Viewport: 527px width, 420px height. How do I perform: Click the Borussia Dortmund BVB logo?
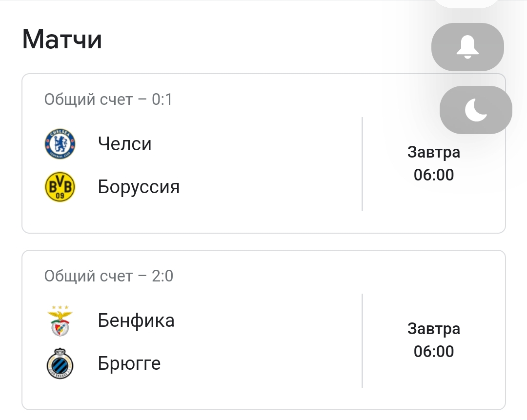tap(60, 187)
